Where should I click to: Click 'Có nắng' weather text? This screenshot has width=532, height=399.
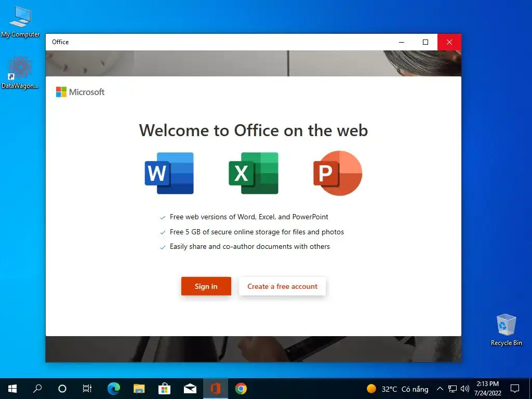[x=415, y=389]
